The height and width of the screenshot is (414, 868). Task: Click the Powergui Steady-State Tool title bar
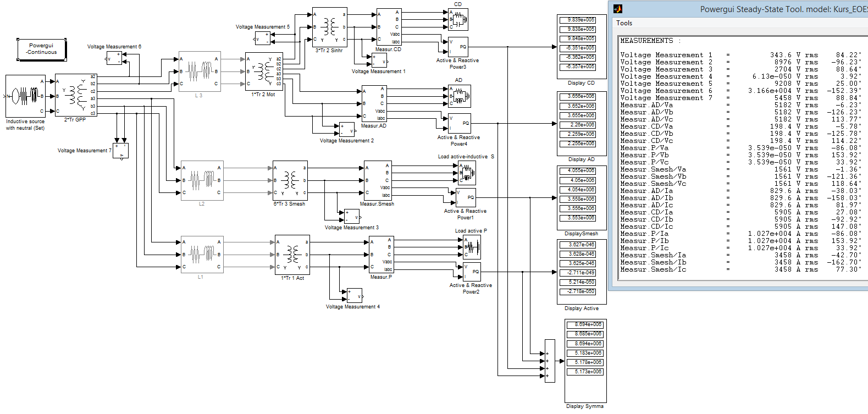tap(738, 9)
